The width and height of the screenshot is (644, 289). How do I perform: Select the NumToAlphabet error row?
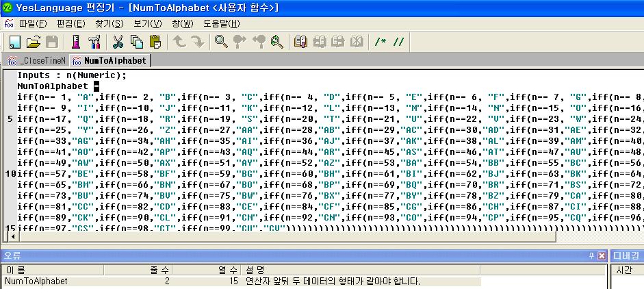[36, 281]
